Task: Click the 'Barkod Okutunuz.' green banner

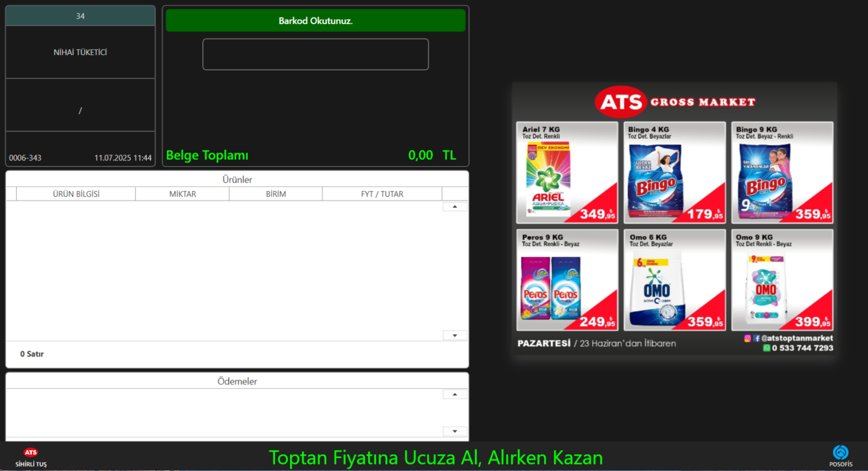Action: [315, 21]
